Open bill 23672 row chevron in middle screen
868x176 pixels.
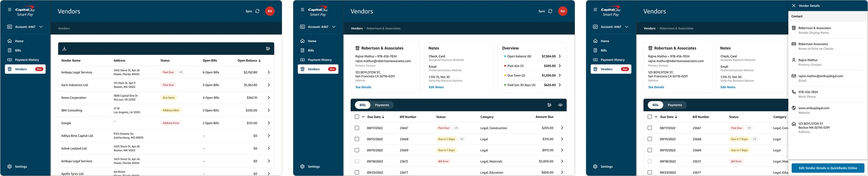tap(562, 161)
